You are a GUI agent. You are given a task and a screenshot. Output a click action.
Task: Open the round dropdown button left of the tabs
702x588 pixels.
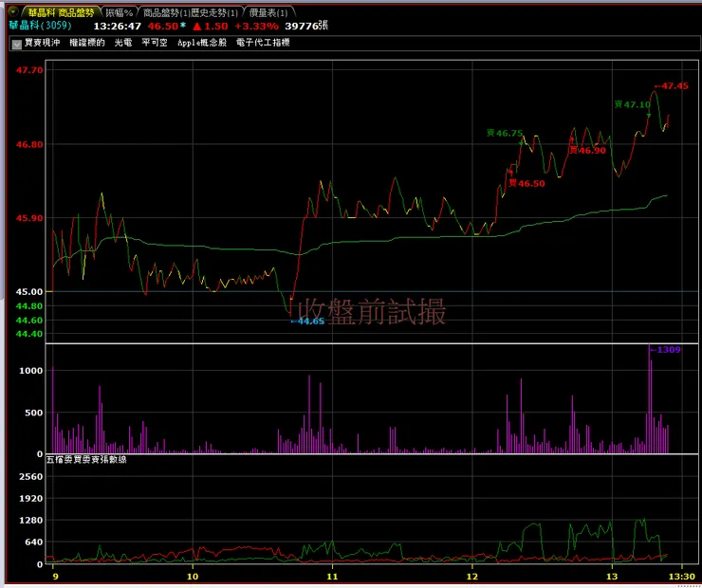click(x=14, y=12)
